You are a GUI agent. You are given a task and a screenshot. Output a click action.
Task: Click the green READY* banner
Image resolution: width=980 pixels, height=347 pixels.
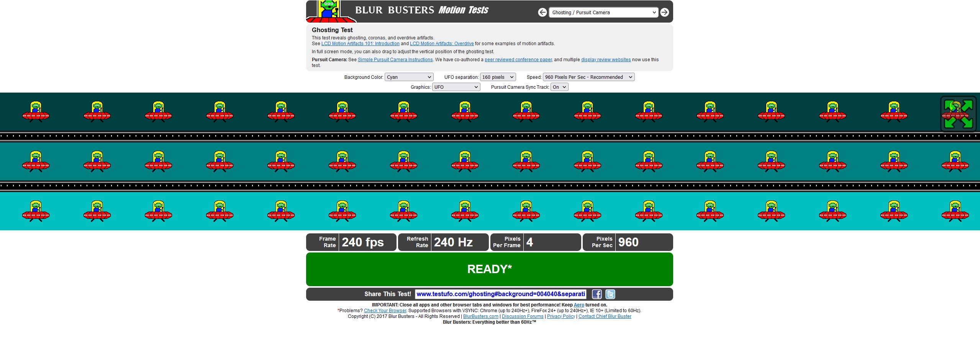click(489, 269)
